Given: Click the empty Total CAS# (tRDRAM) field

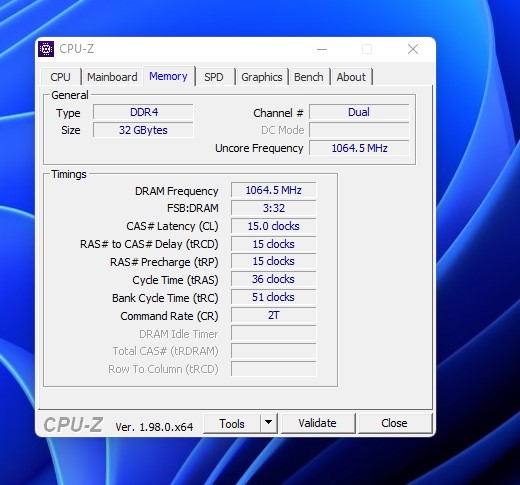Looking at the screenshot, I should click(274, 351).
